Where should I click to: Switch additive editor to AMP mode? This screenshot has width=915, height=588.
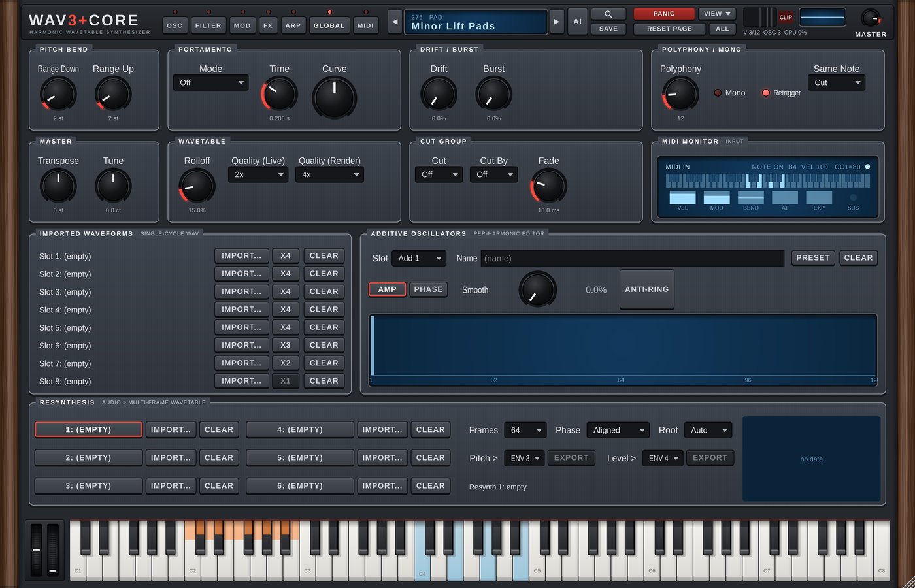(x=387, y=289)
